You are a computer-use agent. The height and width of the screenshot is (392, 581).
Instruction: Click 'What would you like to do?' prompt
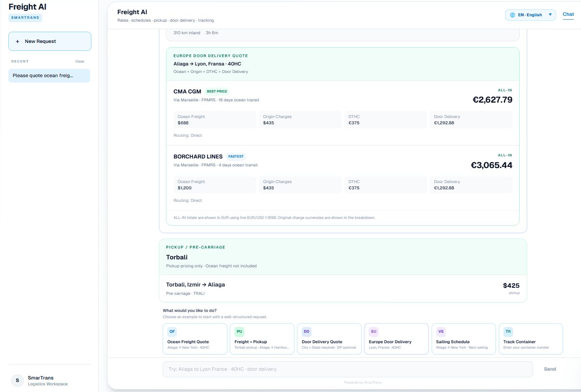[x=190, y=311]
